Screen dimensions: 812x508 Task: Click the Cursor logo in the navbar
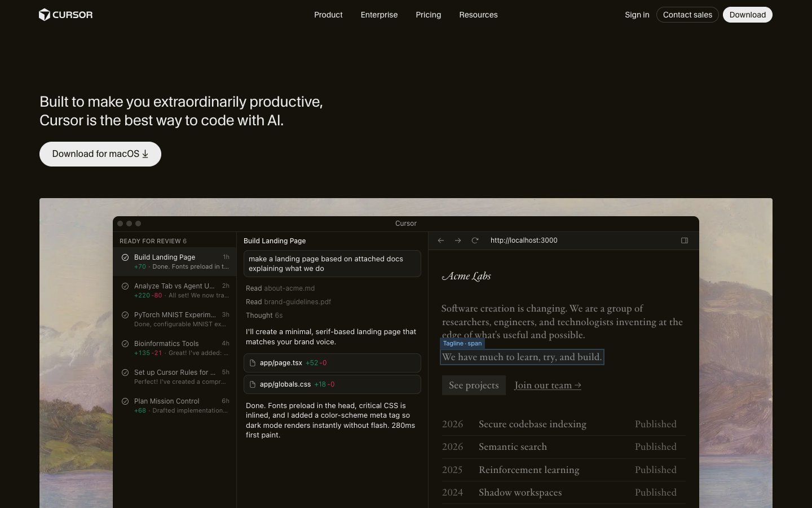click(x=65, y=15)
